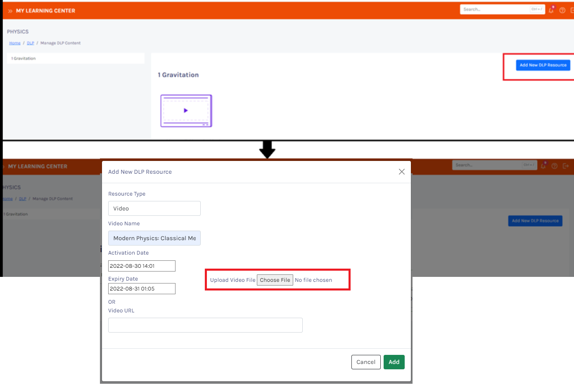Focus the empty Video URL input box
574x392 pixels.
point(205,325)
